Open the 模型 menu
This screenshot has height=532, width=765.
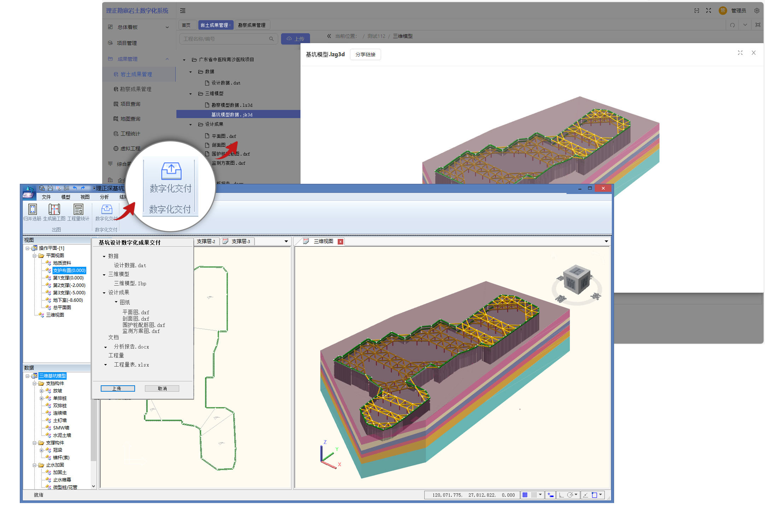[65, 197]
